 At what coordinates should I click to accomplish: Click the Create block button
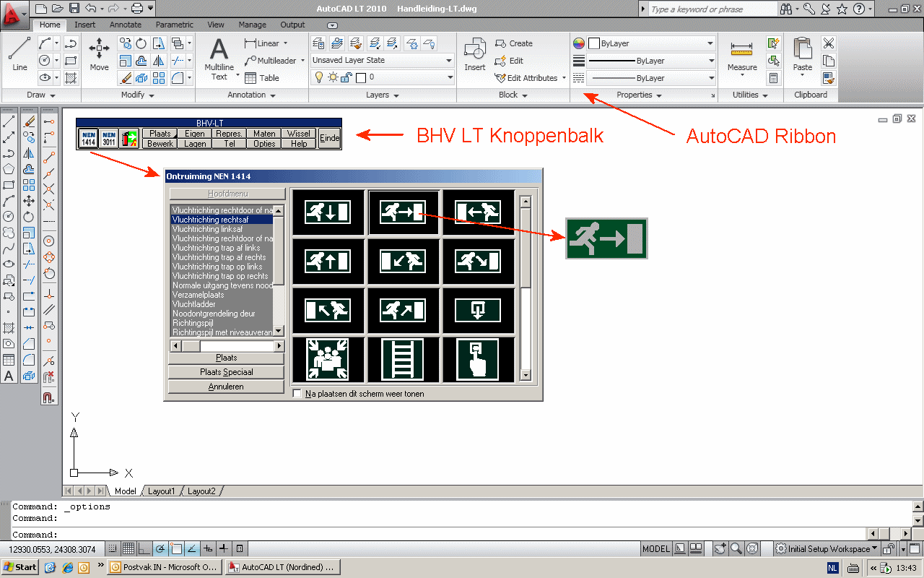tap(514, 43)
